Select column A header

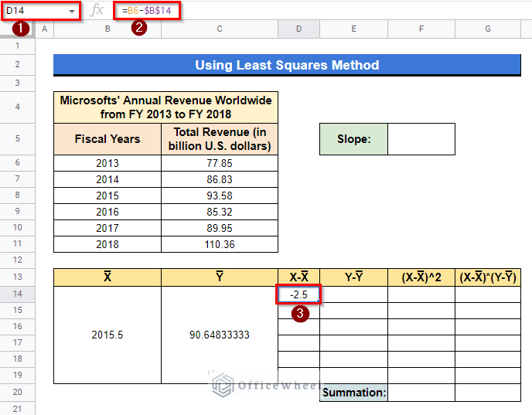44,29
